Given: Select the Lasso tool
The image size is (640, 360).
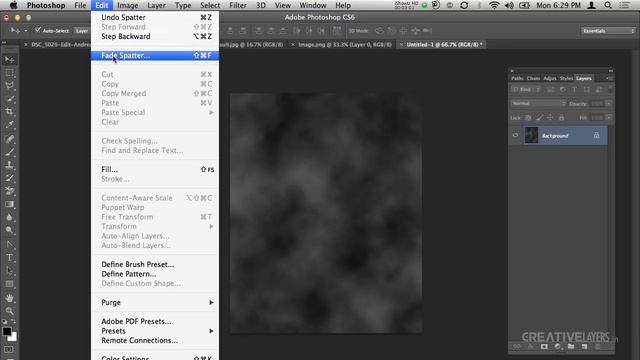Looking at the screenshot, I should click(x=9, y=86).
